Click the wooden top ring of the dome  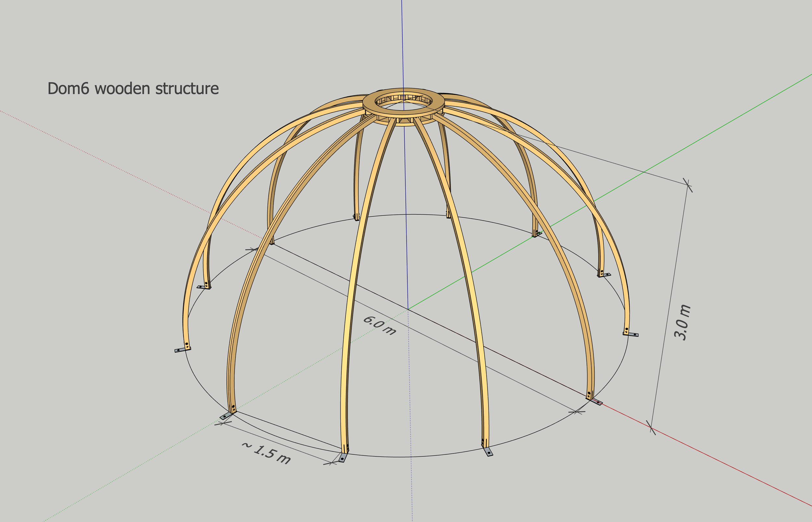point(369,101)
